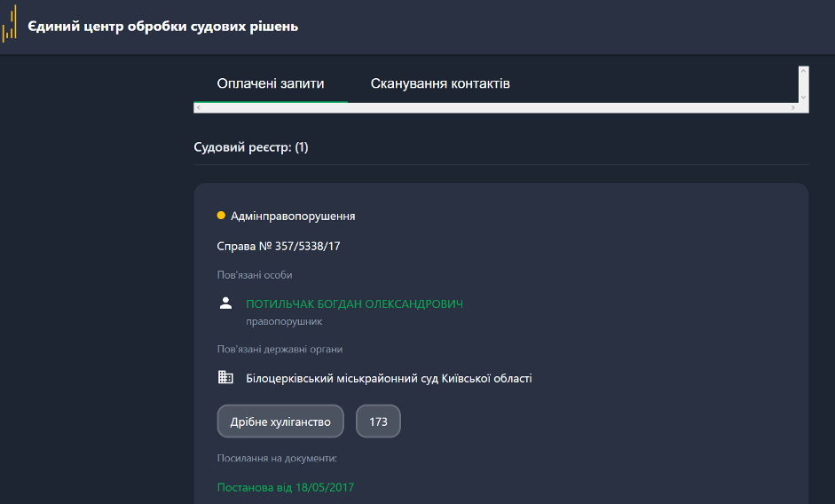Click the Єдиний центр обробки судових рішень title
The width and height of the screenshot is (835, 504).
(x=163, y=26)
